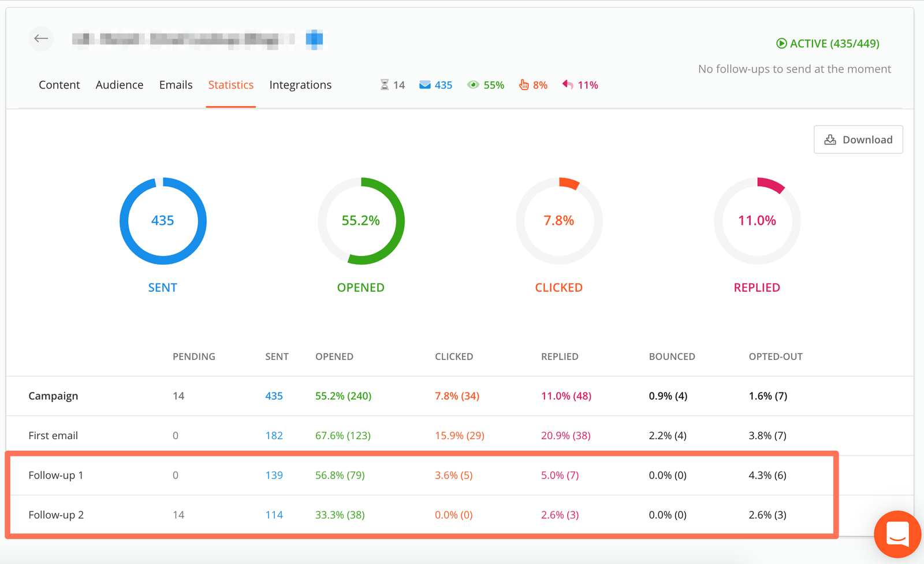Click the hourglass pending icon
Screen dimensions: 924x564
pos(385,85)
